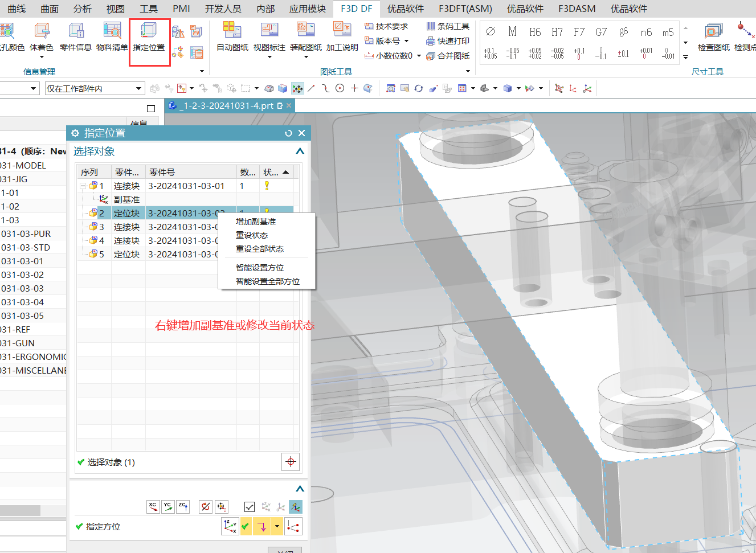Open the CSYS dialog triad button
The height and width of the screenshot is (553, 756).
[x=230, y=526]
